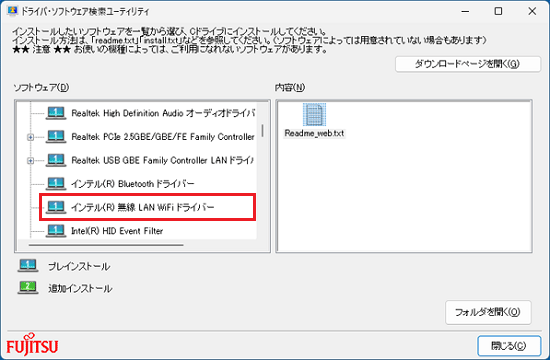Click the Readme_web.txt file name
The image size is (550, 360).
[x=314, y=133]
